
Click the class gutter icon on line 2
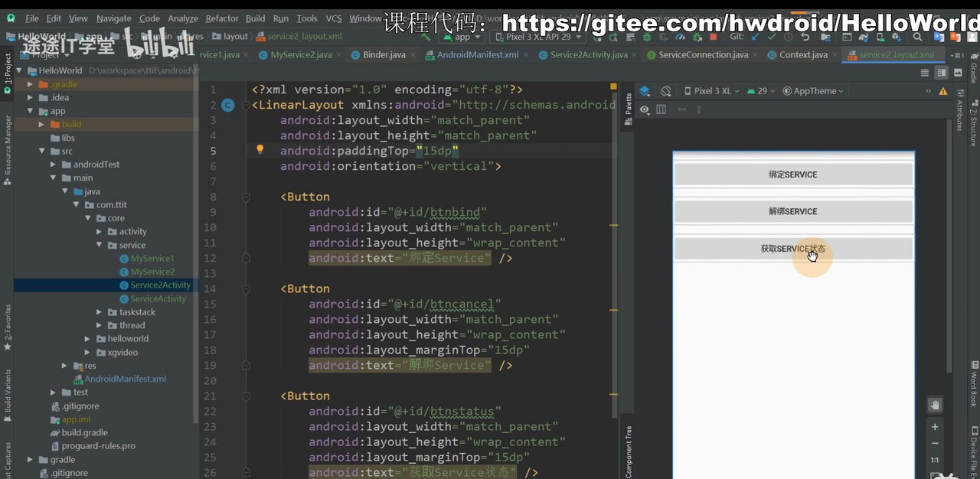pyautogui.click(x=228, y=105)
